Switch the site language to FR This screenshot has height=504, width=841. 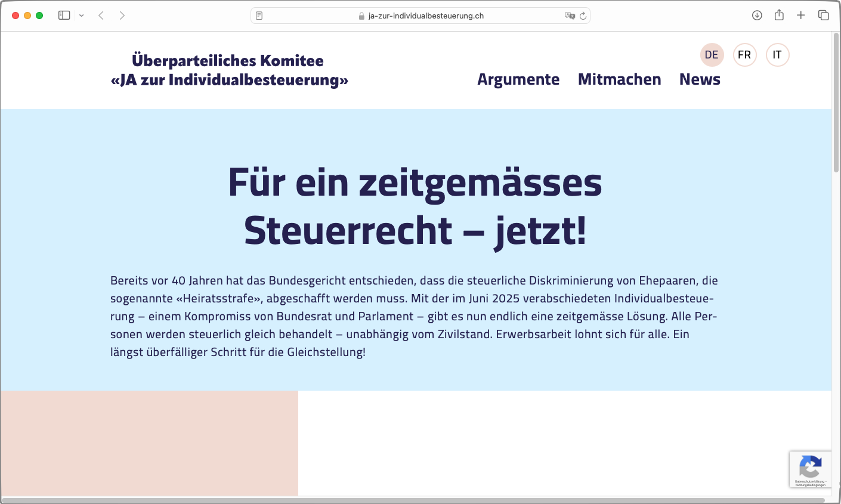[x=744, y=55]
